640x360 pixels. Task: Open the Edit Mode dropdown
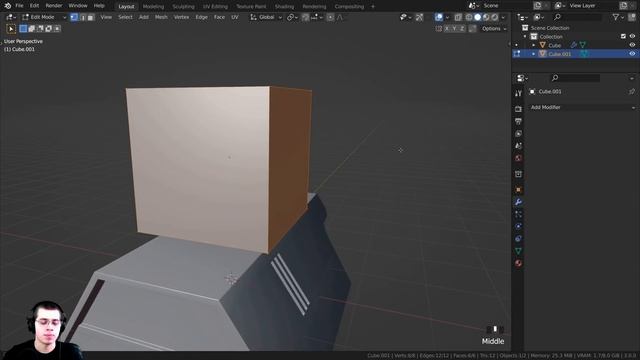[44, 17]
